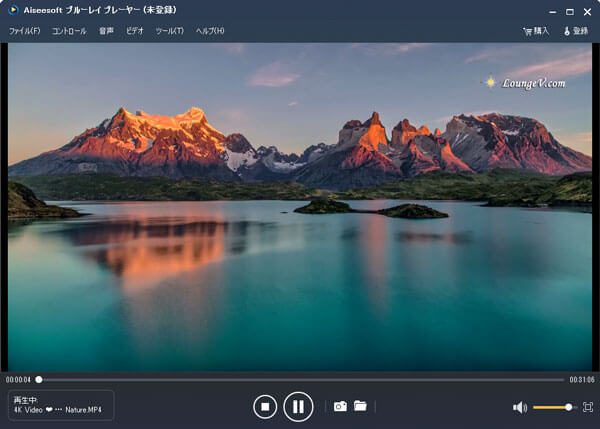
Task: Expand the 音声 menu
Action: 106,31
